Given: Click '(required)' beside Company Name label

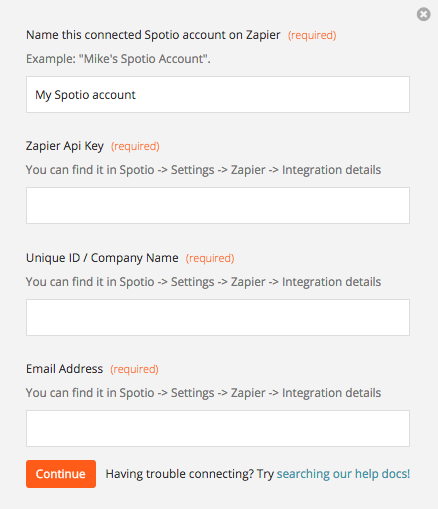Looking at the screenshot, I should [x=210, y=258].
